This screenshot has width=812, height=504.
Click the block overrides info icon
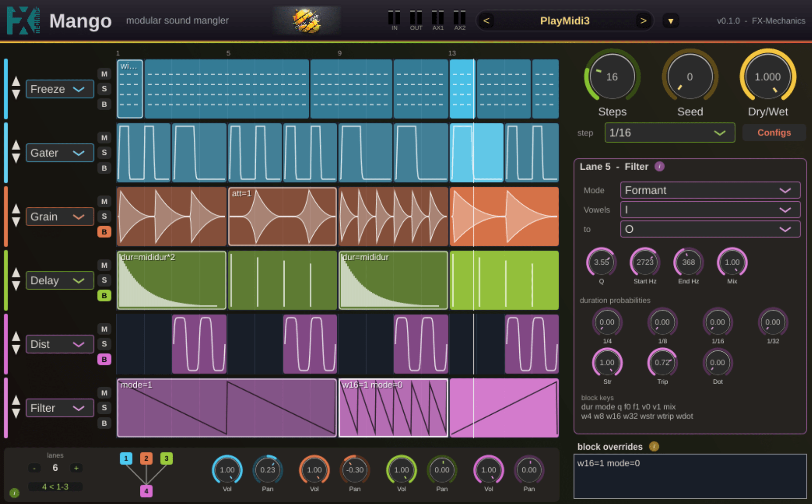[654, 446]
